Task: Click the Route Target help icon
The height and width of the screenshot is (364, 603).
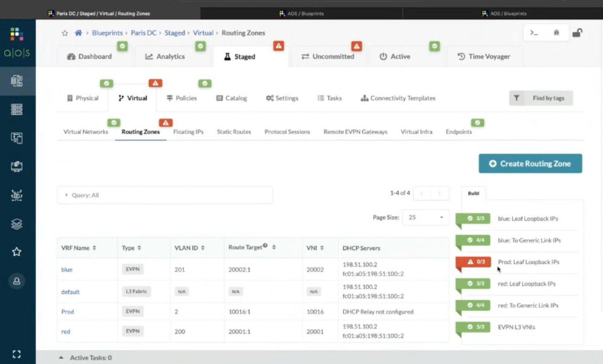Action: [x=266, y=245]
